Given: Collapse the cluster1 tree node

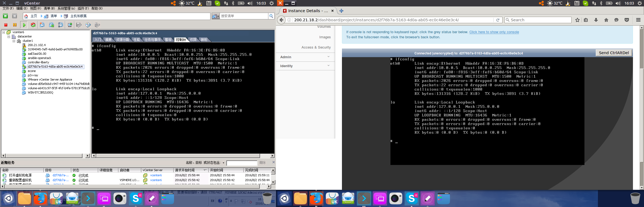Looking at the screenshot, I should [14, 41].
